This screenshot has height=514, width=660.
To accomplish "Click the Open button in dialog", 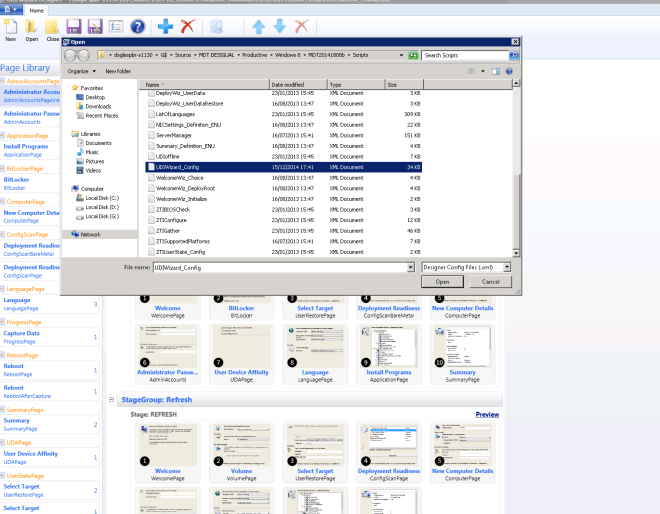I will 443,282.
